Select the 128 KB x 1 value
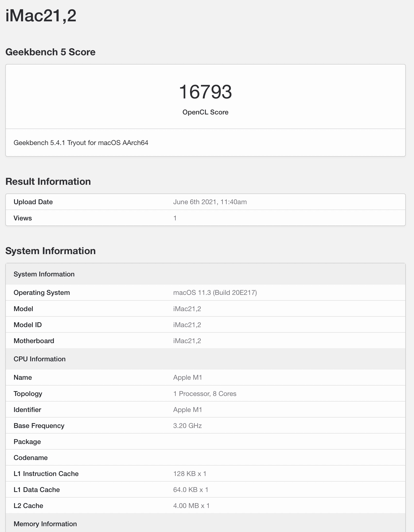 pos(190,474)
